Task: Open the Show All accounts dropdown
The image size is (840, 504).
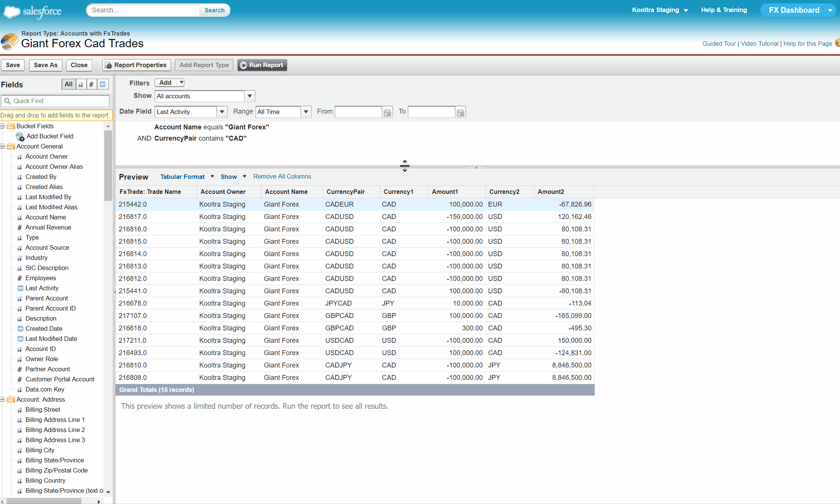Action: [250, 96]
